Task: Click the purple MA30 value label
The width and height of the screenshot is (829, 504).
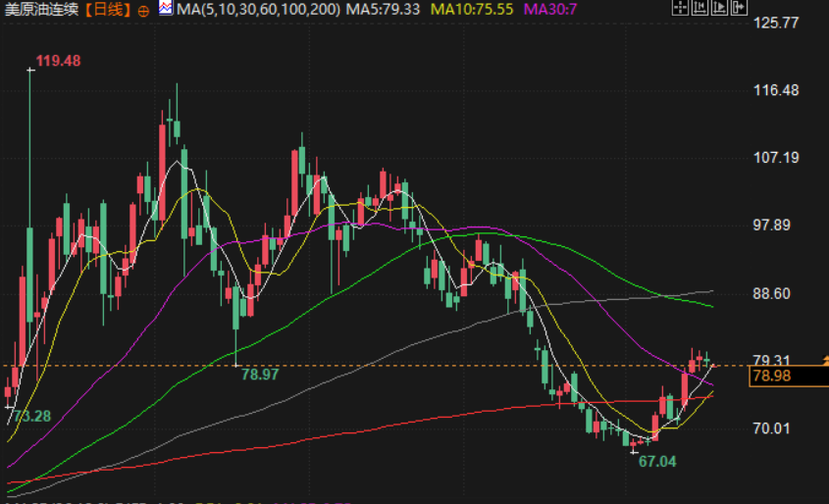Action: [549, 9]
